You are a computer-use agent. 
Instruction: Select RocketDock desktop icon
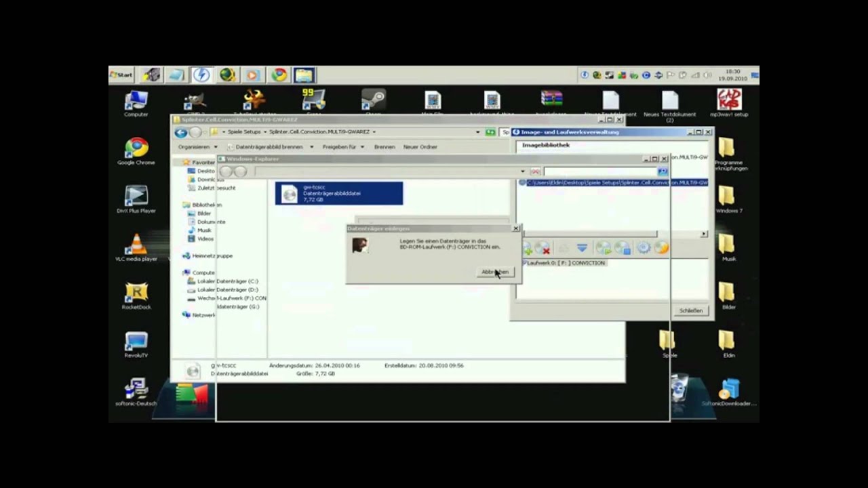click(x=136, y=296)
